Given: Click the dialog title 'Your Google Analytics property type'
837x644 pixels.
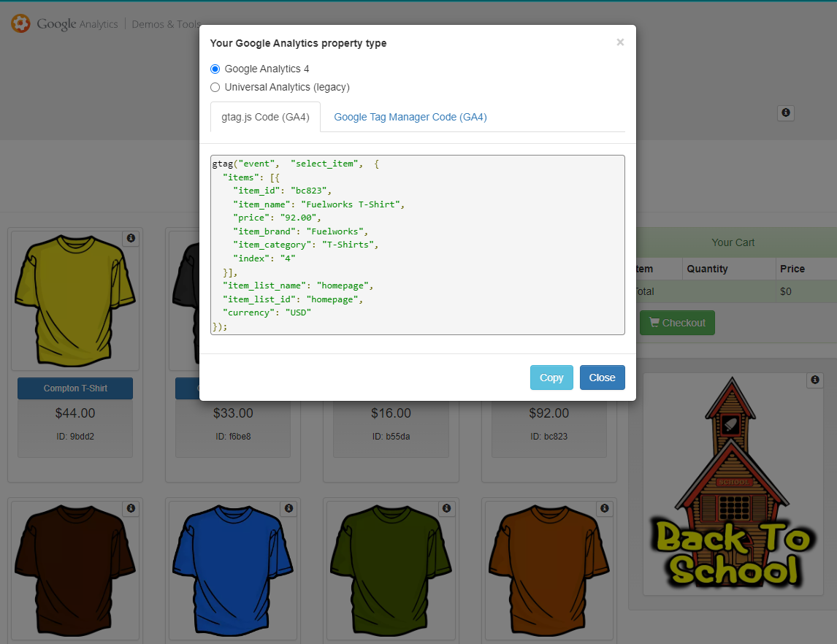Looking at the screenshot, I should (x=299, y=43).
